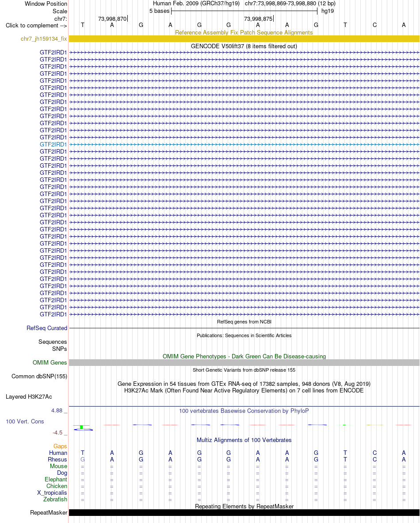Click the 100 Vert. Cons label
Viewport: 420px width, 523px height.
pos(25,422)
